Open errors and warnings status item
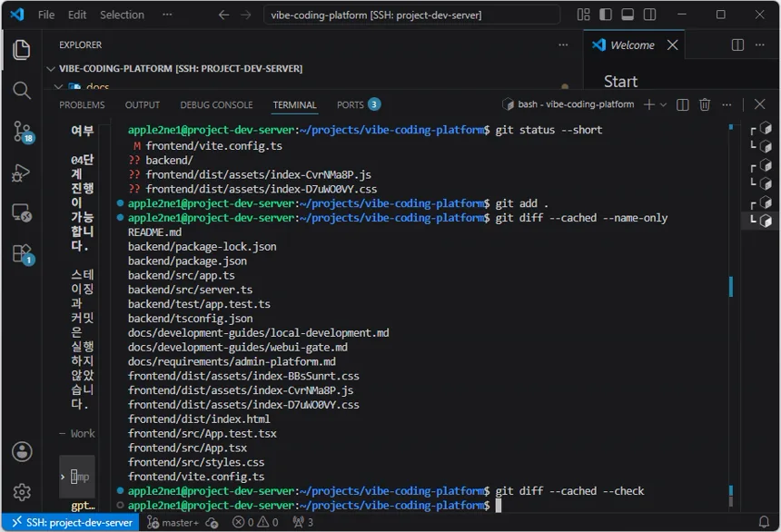781x532 pixels. (x=255, y=523)
